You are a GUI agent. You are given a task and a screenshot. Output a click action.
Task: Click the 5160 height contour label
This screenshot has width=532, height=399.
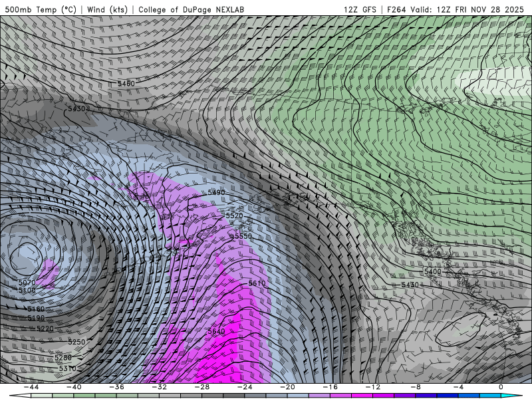click(36, 309)
